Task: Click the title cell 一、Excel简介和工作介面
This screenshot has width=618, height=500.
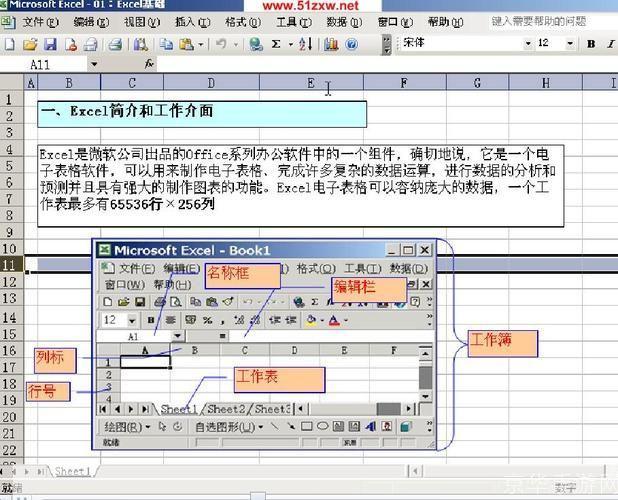Action: pyautogui.click(x=202, y=114)
